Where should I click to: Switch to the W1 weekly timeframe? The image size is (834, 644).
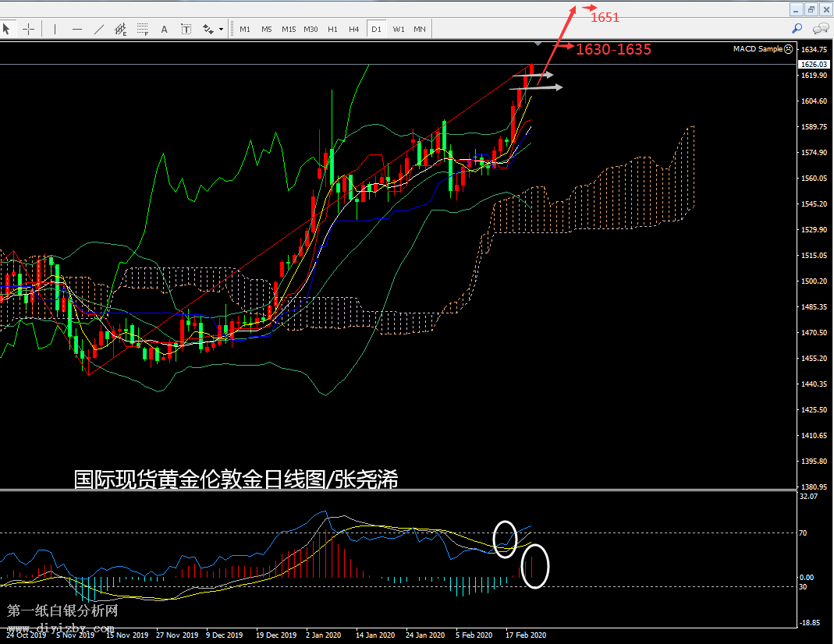pos(399,29)
